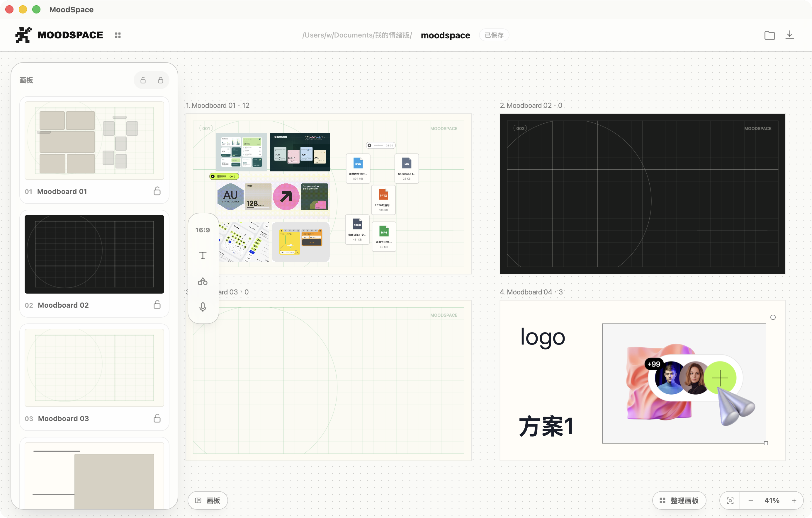812x518 pixels.
Task: Select the Moodboard 01 thumbnail
Action: pos(94,141)
